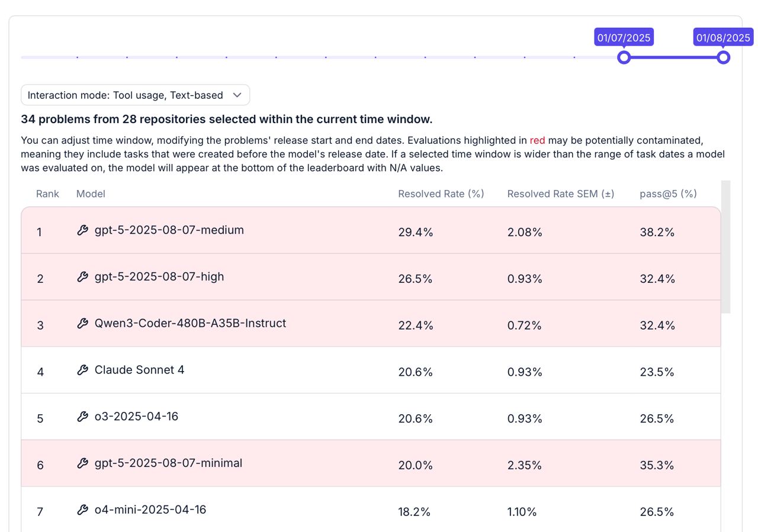Viewport: 758px width, 532px height.
Task: Click rank number 1 in the table
Action: (x=39, y=233)
